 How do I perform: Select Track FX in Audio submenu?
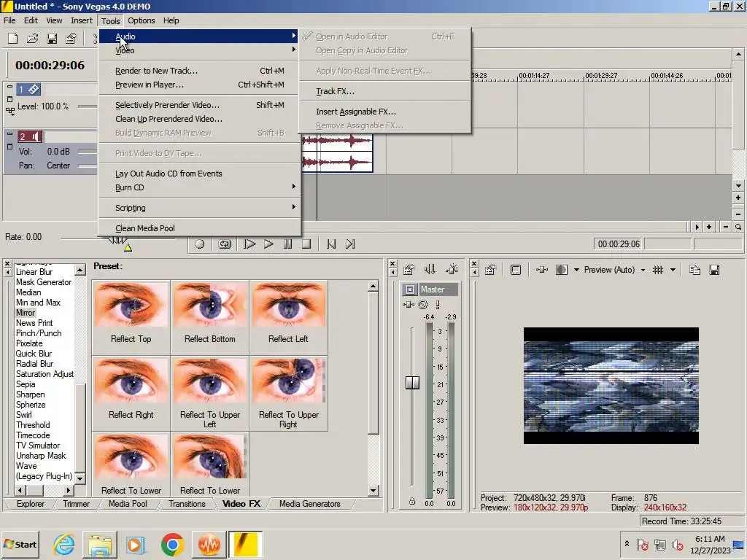pos(385,91)
